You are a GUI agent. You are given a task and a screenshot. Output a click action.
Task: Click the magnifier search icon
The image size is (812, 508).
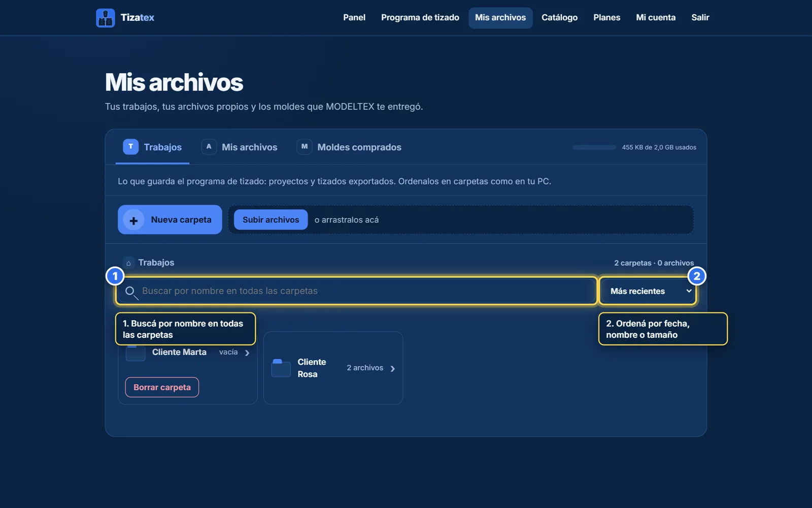click(x=131, y=292)
